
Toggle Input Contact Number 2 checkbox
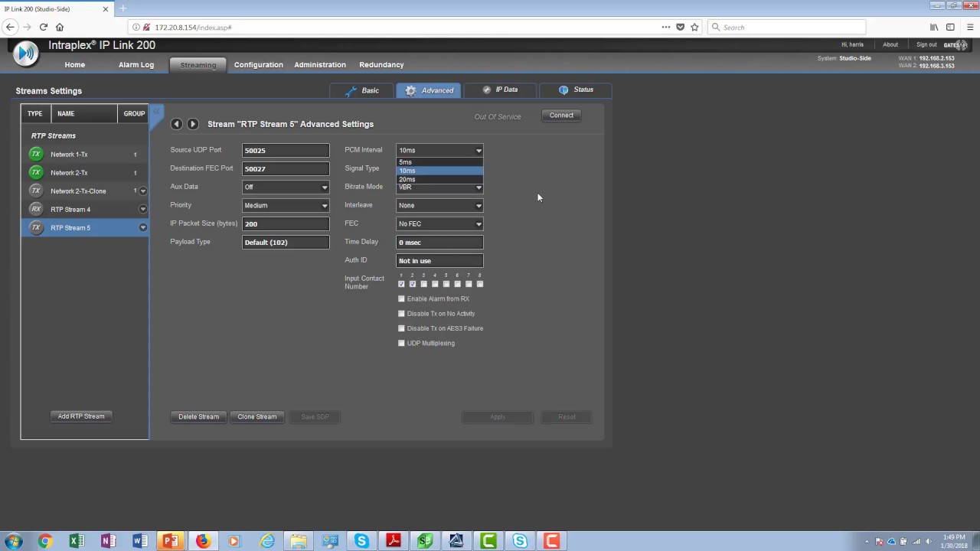412,284
